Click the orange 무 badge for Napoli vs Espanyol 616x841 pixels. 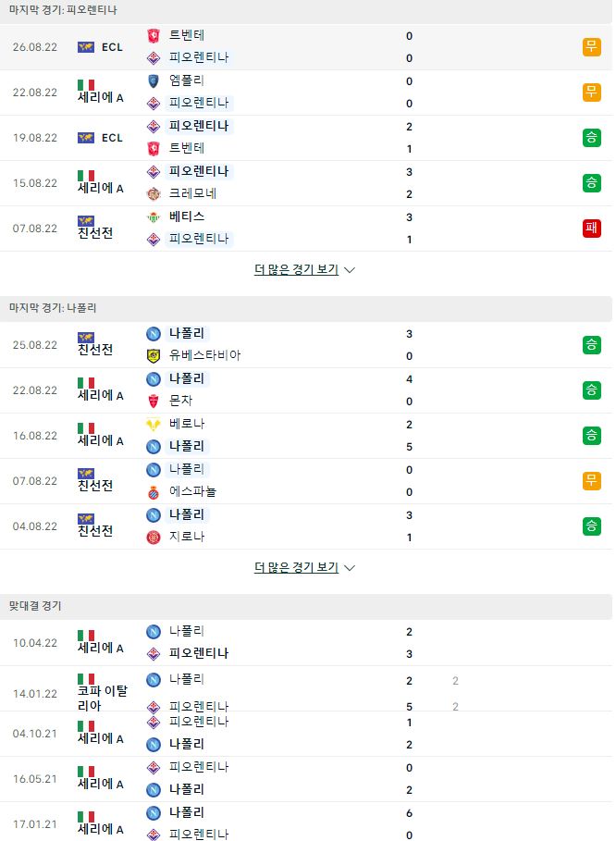[591, 480]
